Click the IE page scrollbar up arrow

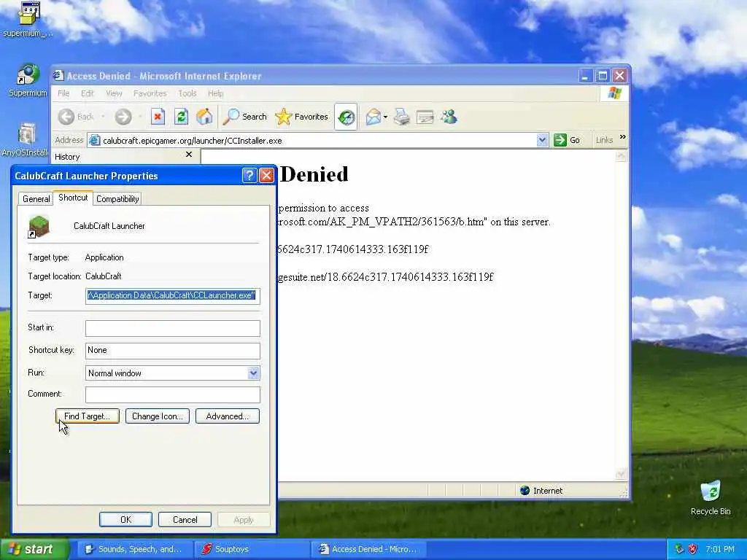click(621, 156)
